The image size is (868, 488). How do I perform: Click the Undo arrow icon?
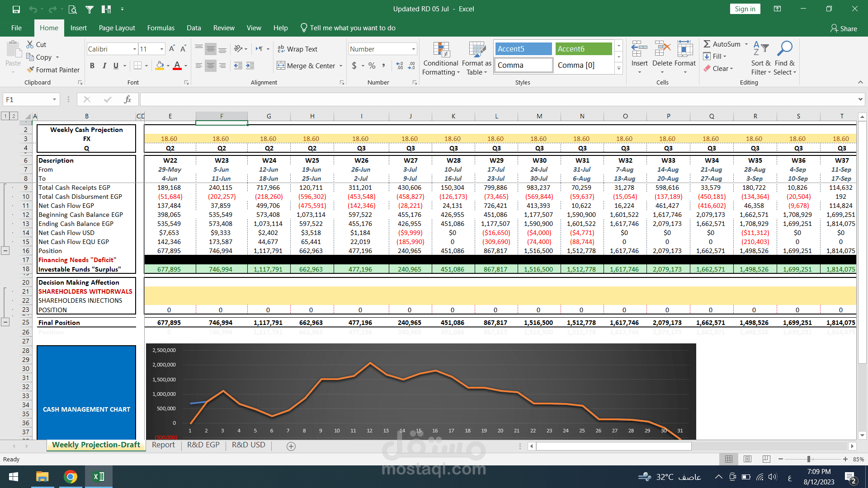33,9
